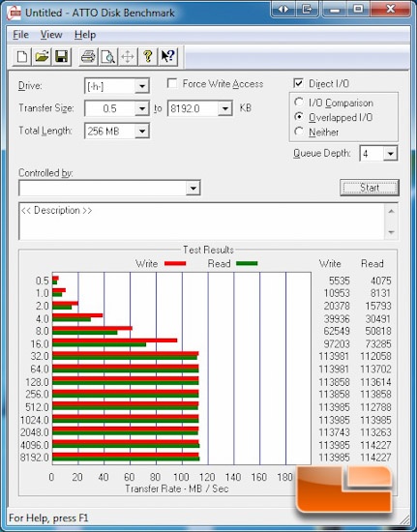The width and height of the screenshot is (417, 532).
Task: Expand the Controlled by combo box
Action: tap(193, 188)
